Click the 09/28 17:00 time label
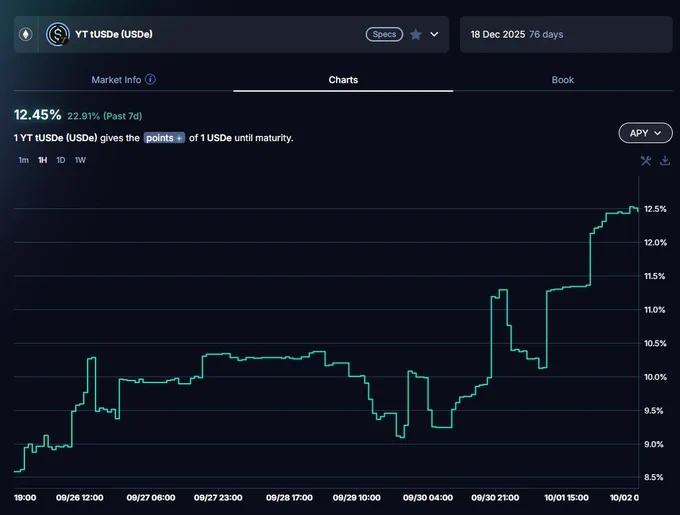 (x=289, y=498)
